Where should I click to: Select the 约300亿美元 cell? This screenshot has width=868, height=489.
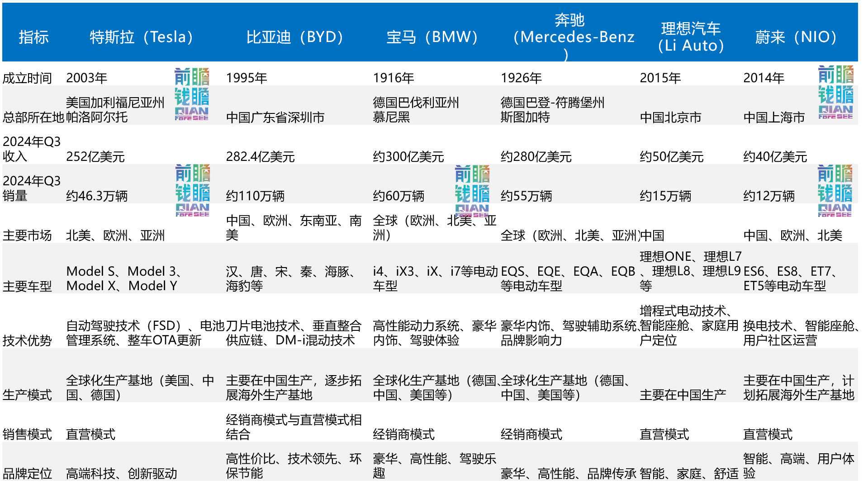pos(408,157)
